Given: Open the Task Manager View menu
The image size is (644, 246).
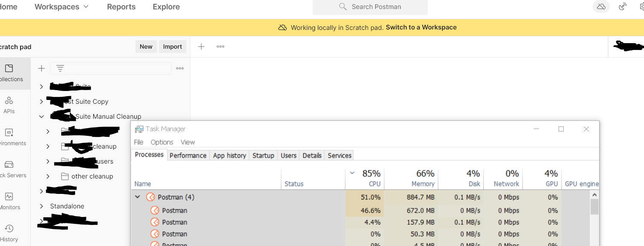Looking at the screenshot, I should [188, 142].
